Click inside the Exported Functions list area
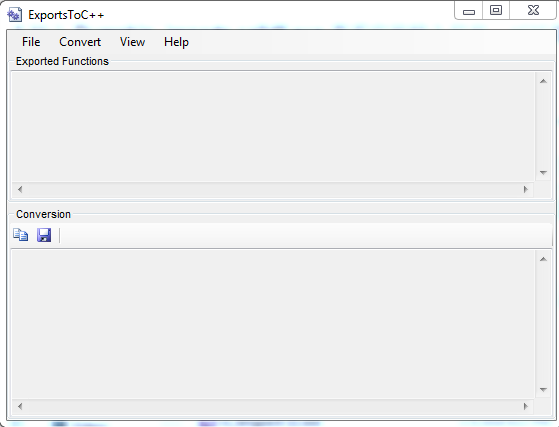The image size is (559, 427). pyautogui.click(x=273, y=127)
